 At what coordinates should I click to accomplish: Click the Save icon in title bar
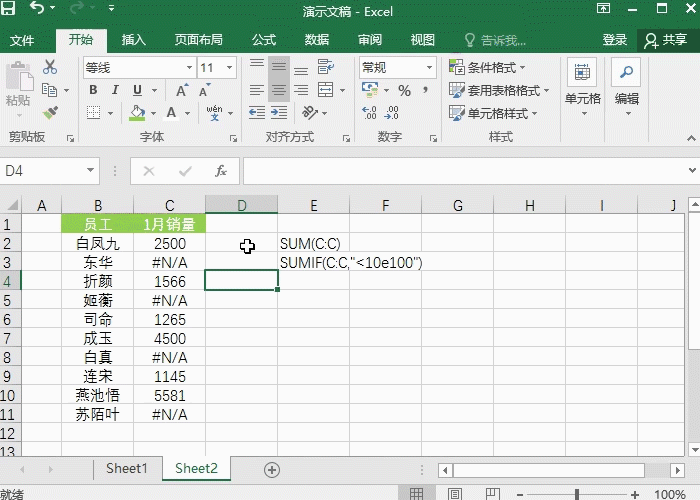coord(12,12)
